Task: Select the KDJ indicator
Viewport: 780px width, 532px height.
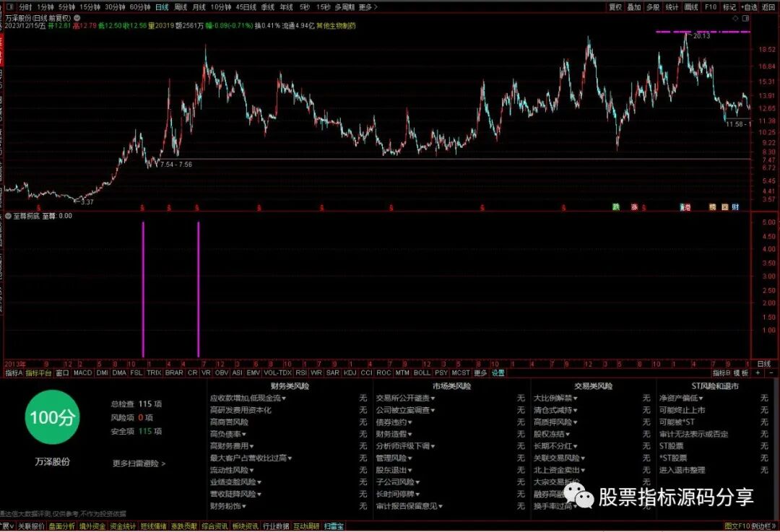Action: 350,372
